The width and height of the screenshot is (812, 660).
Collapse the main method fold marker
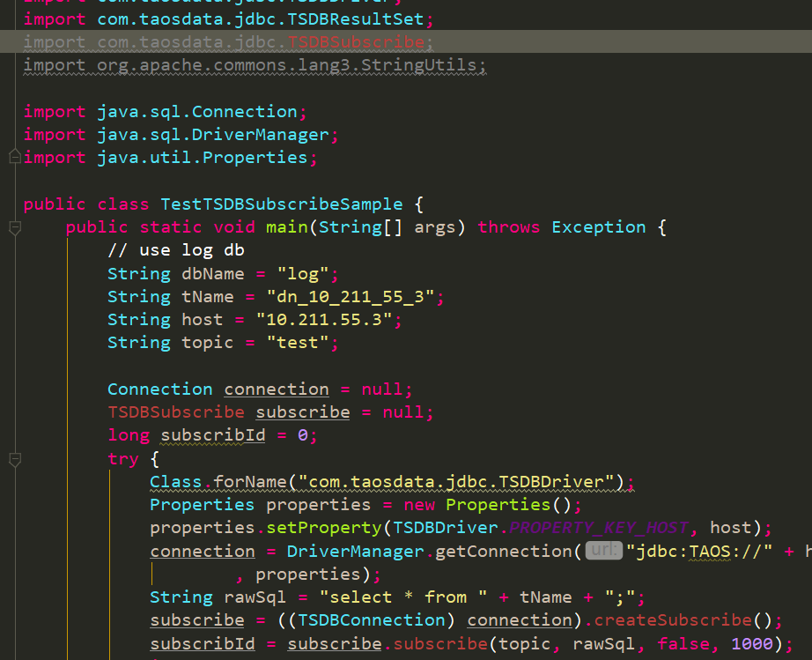coord(15,227)
